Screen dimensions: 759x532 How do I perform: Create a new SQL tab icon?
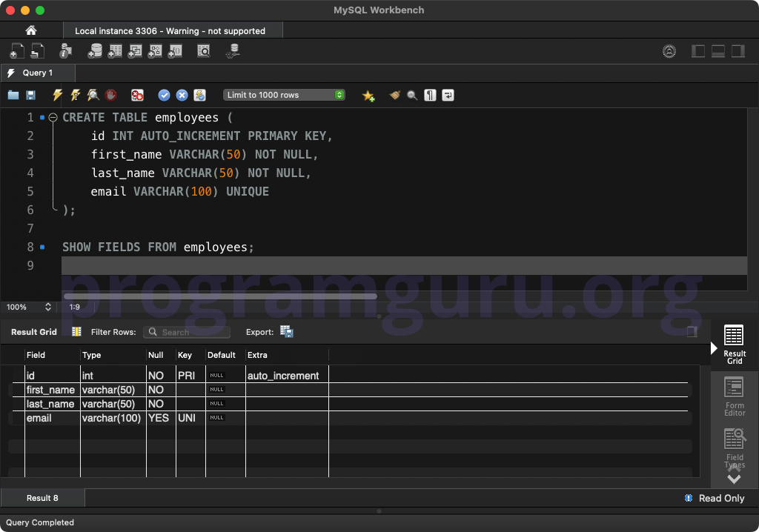pos(17,51)
